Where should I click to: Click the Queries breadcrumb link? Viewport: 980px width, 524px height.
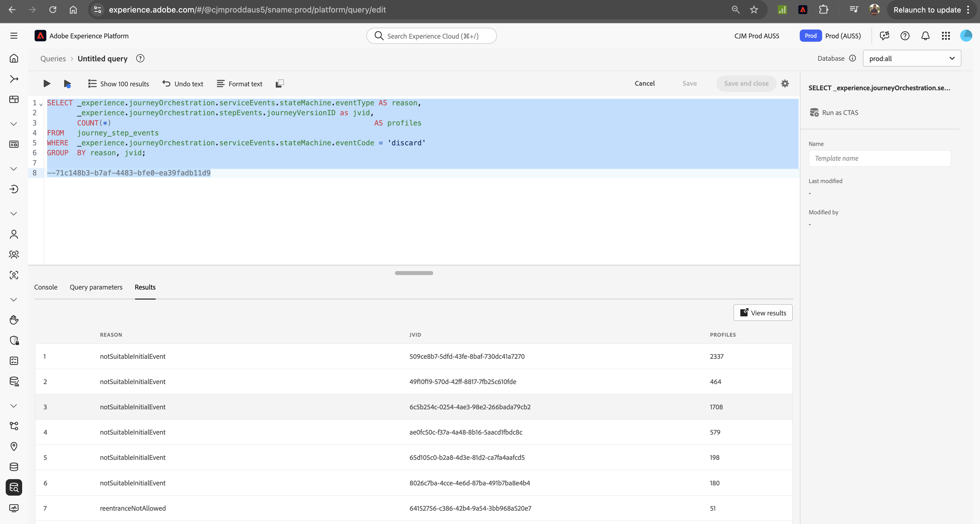click(53, 58)
